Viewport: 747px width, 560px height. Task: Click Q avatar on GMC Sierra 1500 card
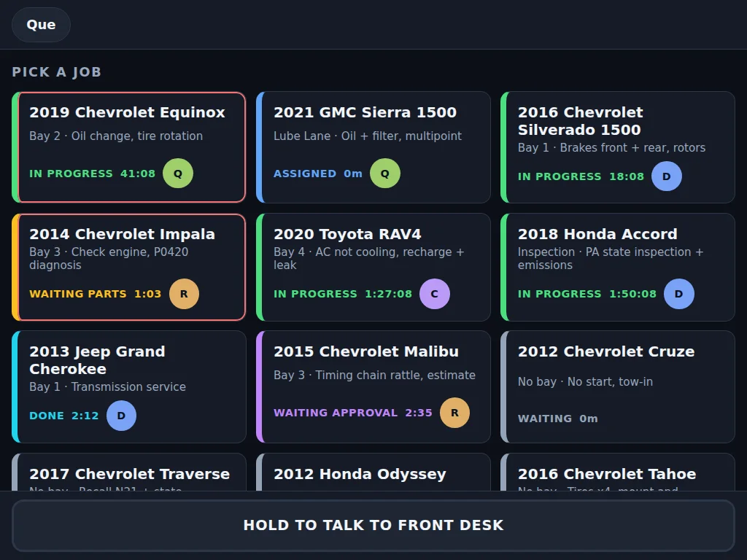tap(385, 174)
